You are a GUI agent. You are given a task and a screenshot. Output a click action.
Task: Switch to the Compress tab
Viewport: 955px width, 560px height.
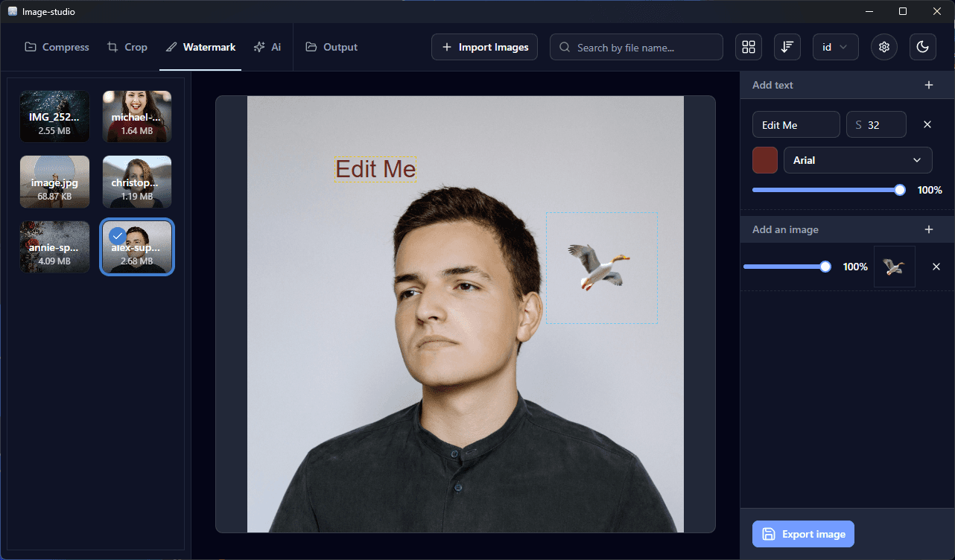(57, 47)
